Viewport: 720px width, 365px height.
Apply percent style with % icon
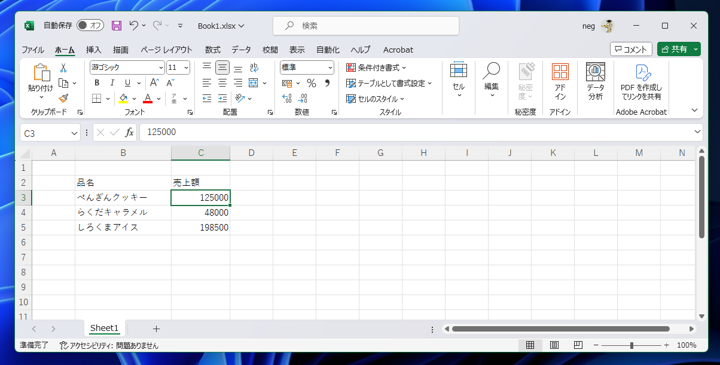point(311,83)
